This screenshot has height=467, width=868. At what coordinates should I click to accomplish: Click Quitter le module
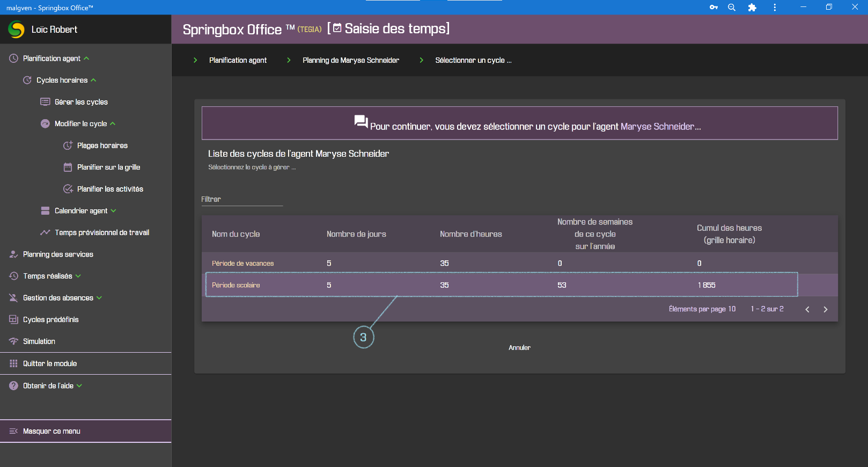tap(50, 363)
